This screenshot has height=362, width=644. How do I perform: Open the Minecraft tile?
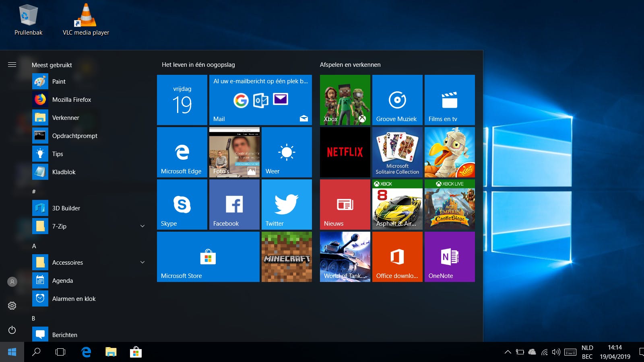tap(287, 257)
